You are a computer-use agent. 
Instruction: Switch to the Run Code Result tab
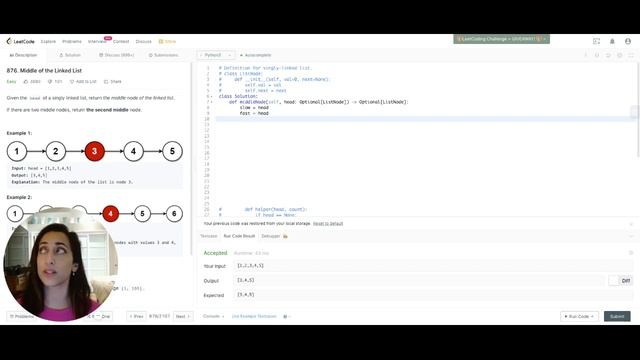click(239, 236)
